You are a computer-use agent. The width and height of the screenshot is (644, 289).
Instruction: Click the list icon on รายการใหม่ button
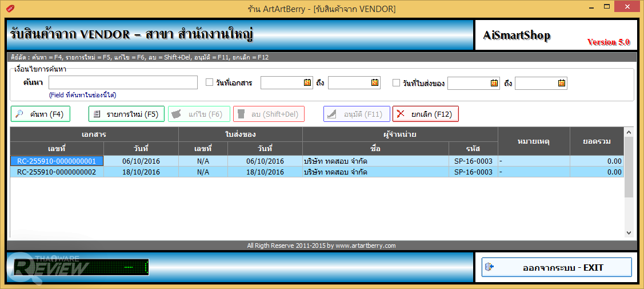pos(97,114)
